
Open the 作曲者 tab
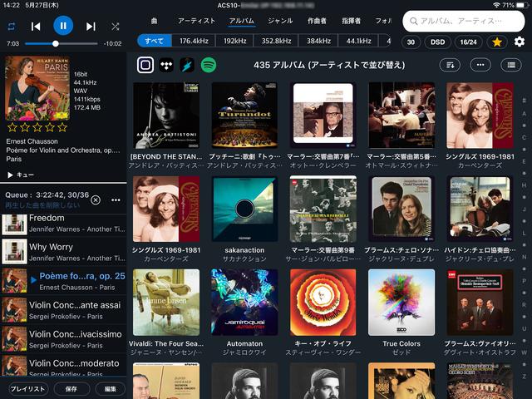point(317,21)
